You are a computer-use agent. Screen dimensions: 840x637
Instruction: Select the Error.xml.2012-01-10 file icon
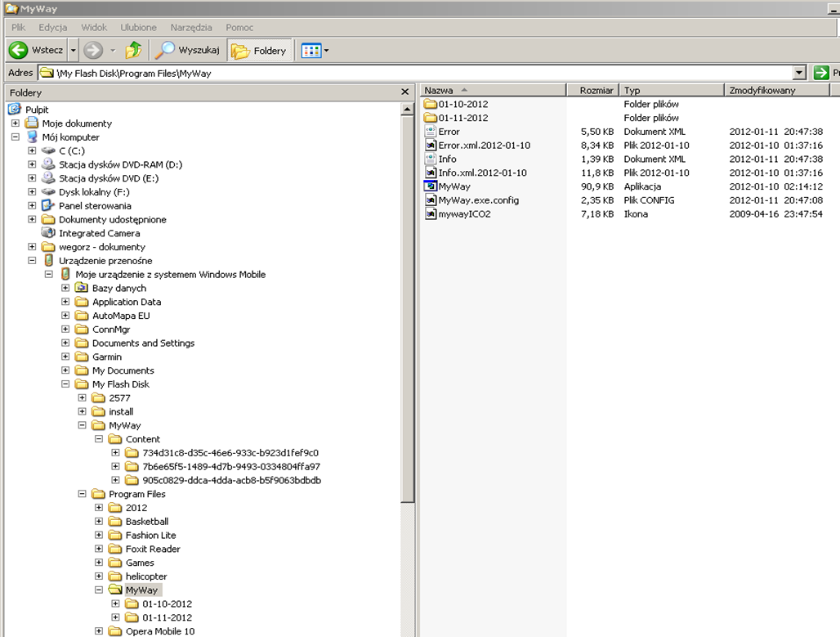coord(430,146)
